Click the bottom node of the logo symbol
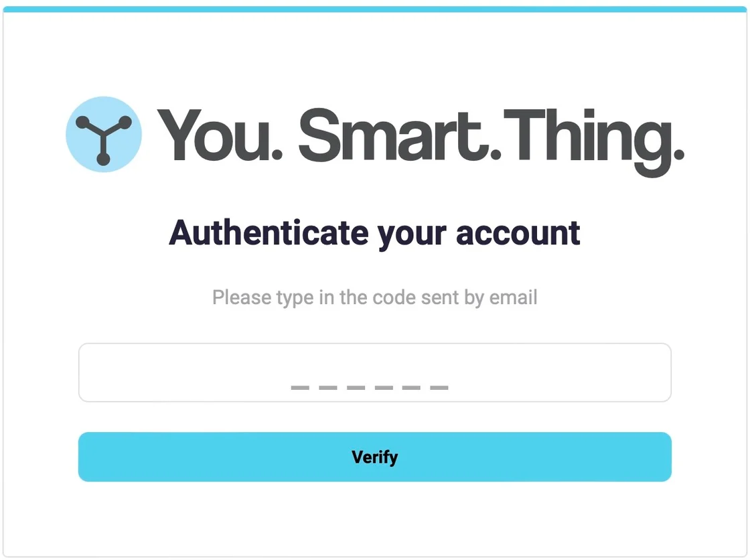 pyautogui.click(x=103, y=159)
